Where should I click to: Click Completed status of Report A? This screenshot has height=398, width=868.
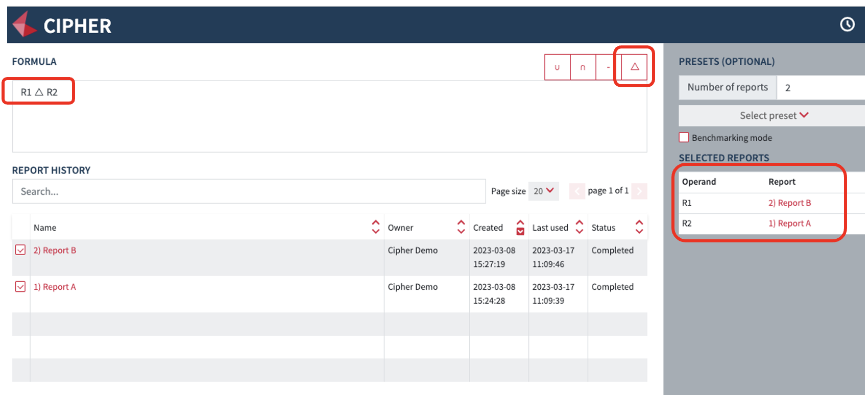pyautogui.click(x=612, y=287)
